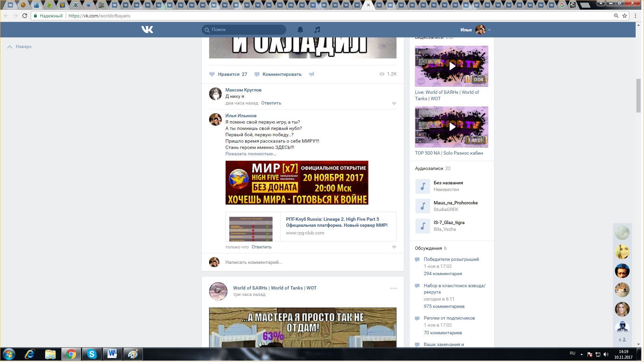The height and width of the screenshot is (362, 644).
Task: Like Максим Круглов's comment heart
Action: point(394,104)
